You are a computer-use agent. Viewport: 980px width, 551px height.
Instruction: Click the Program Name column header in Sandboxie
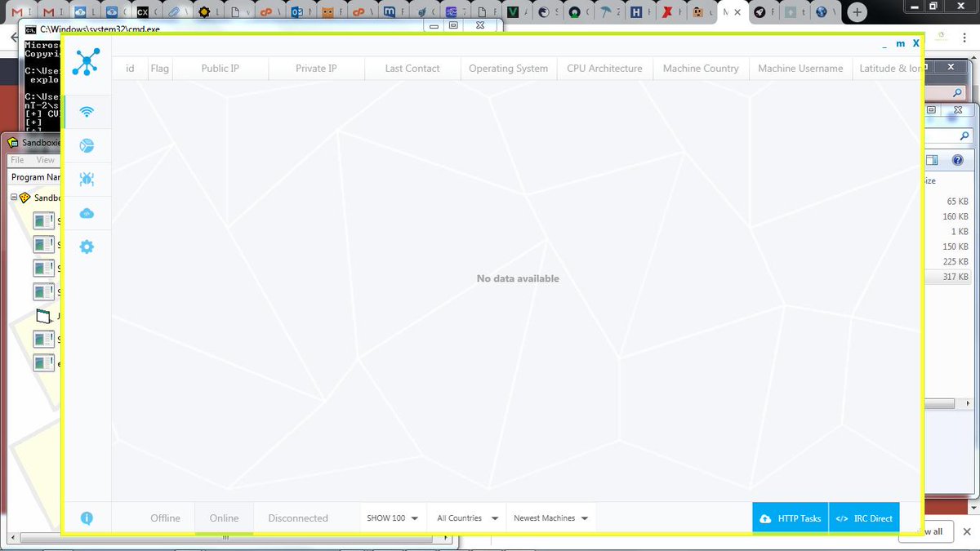click(35, 177)
